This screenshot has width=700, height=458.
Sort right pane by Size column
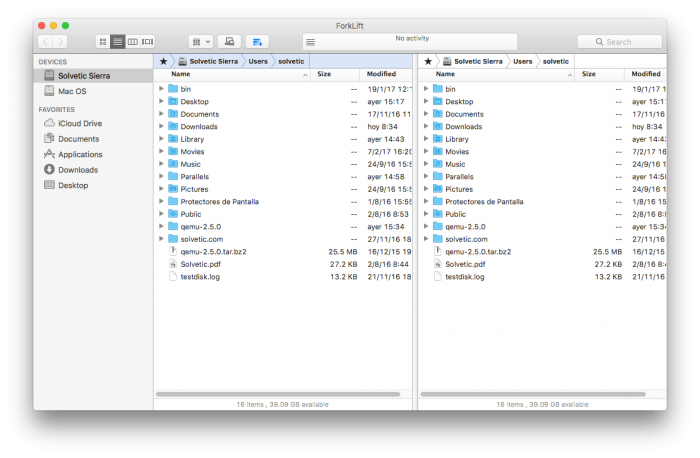[600, 74]
